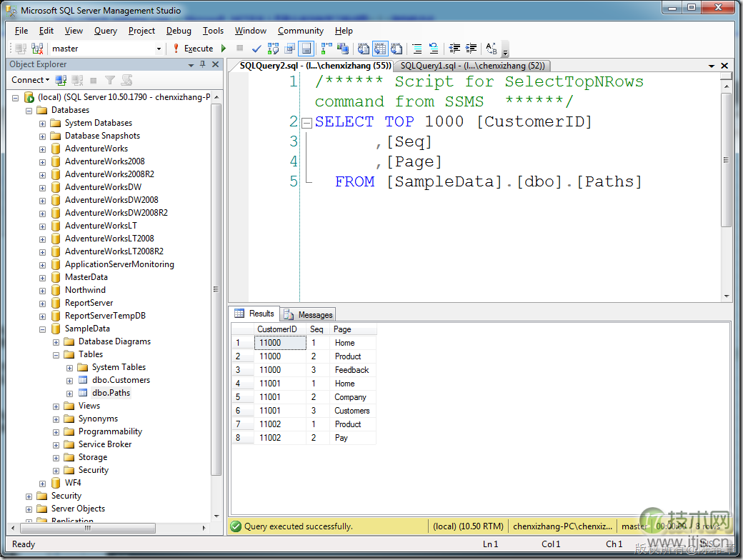Select the 'Feedback' cell in results
The image size is (743, 560).
click(351, 370)
